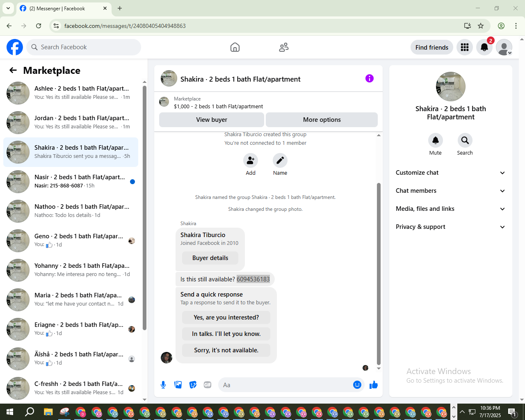
Task: Click the Name pencil icon
Action: (x=280, y=160)
